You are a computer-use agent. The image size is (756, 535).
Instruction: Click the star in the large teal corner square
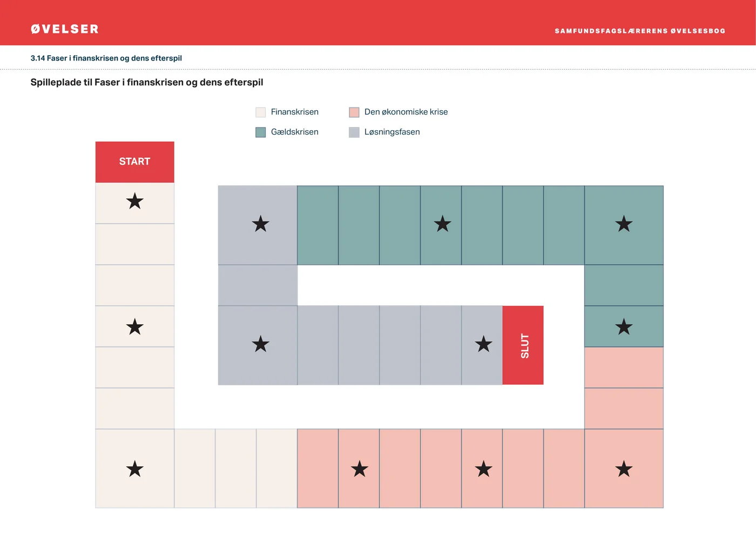pyautogui.click(x=624, y=224)
